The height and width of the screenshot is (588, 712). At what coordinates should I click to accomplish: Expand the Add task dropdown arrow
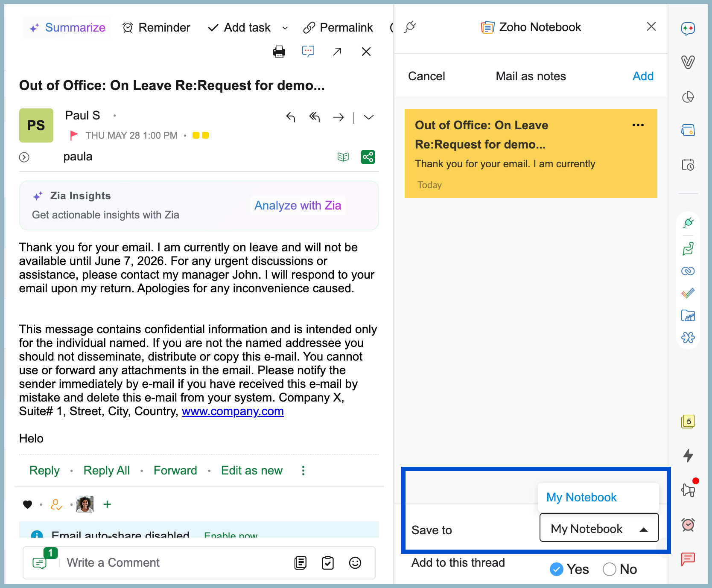pos(285,28)
